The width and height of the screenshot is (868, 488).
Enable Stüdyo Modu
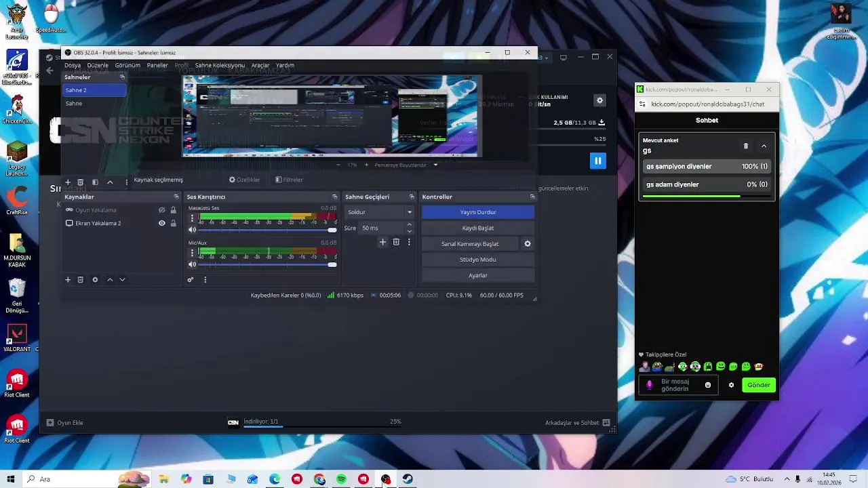tap(478, 260)
